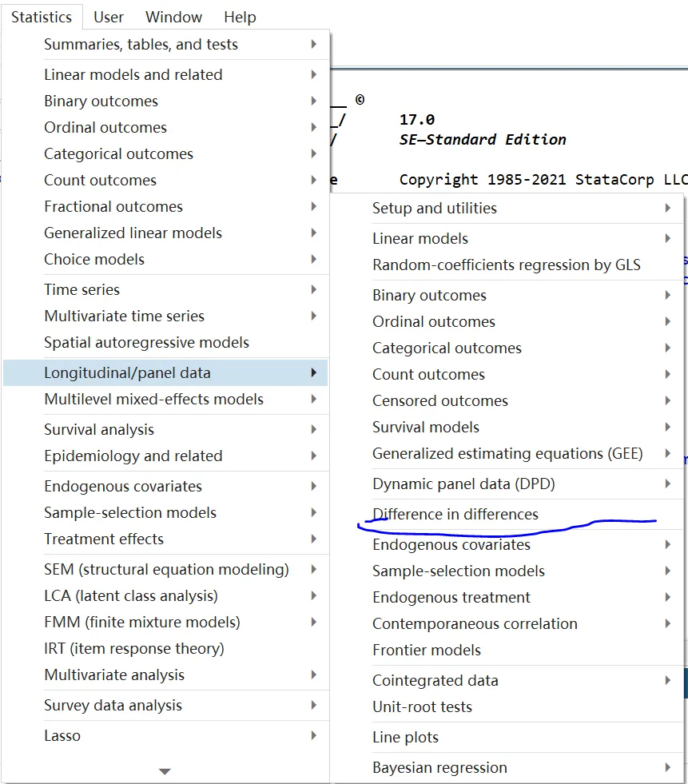The height and width of the screenshot is (784, 688).
Task: Click the arrow beside Treatment effects
Action: (313, 539)
